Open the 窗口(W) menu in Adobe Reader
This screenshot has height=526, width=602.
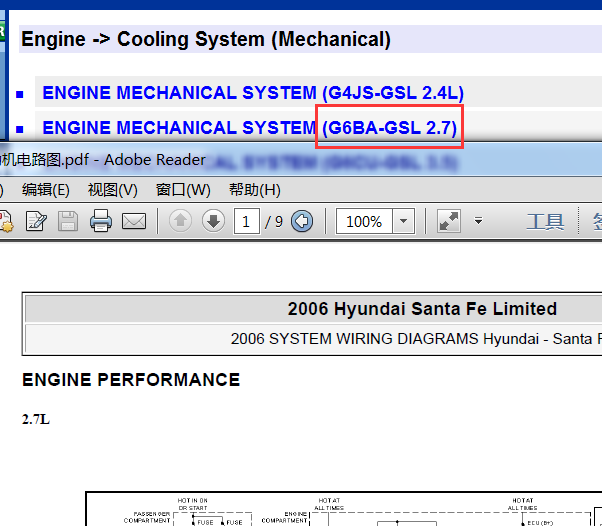click(x=183, y=190)
